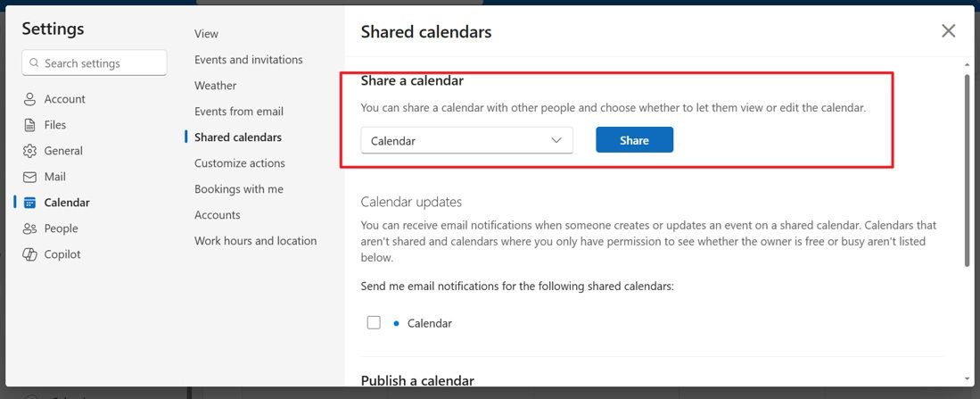Click the Files document icon
980x399 pixels.
30,125
